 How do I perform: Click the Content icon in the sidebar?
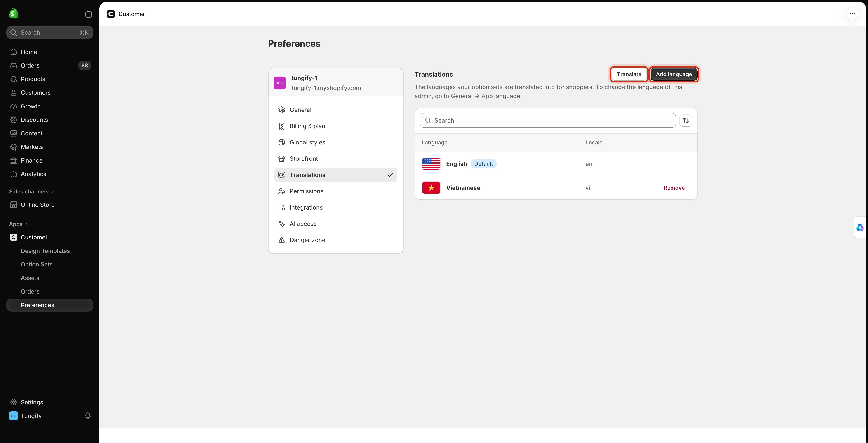(14, 133)
